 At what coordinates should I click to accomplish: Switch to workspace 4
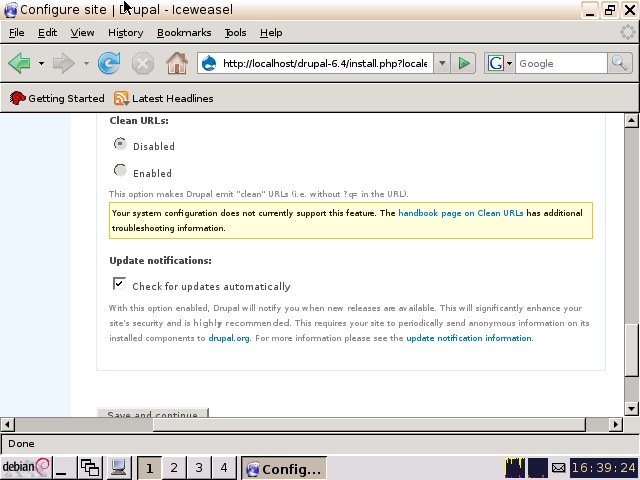[x=224, y=468]
